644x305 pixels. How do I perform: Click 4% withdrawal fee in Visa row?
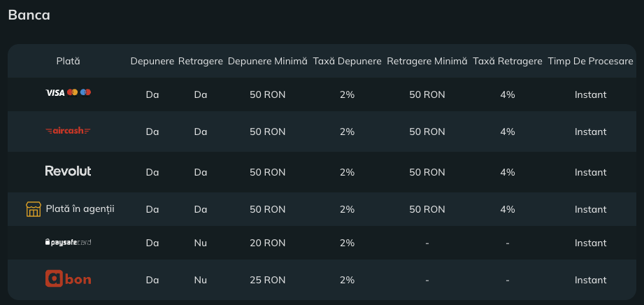[x=508, y=94]
